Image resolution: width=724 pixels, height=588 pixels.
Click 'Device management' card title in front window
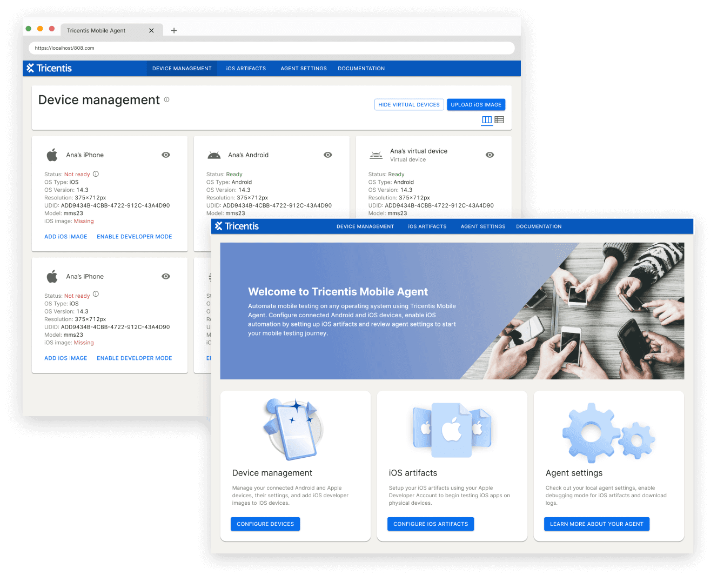click(x=272, y=473)
